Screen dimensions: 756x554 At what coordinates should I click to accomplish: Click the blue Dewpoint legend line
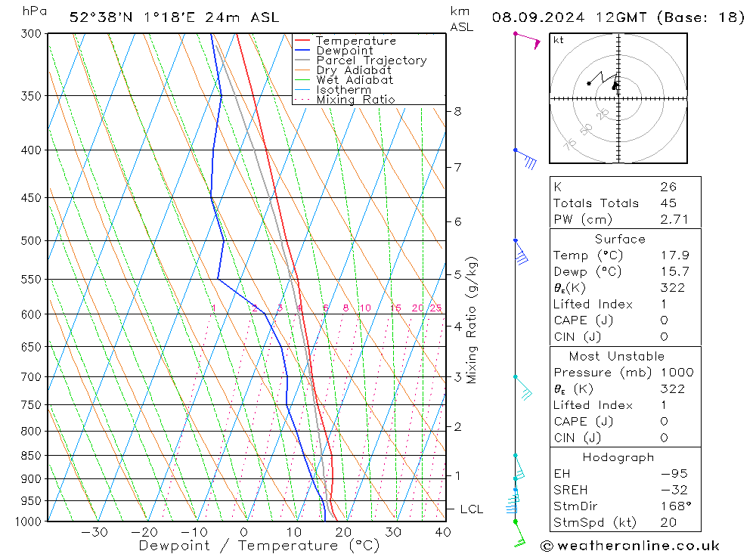tap(302, 50)
